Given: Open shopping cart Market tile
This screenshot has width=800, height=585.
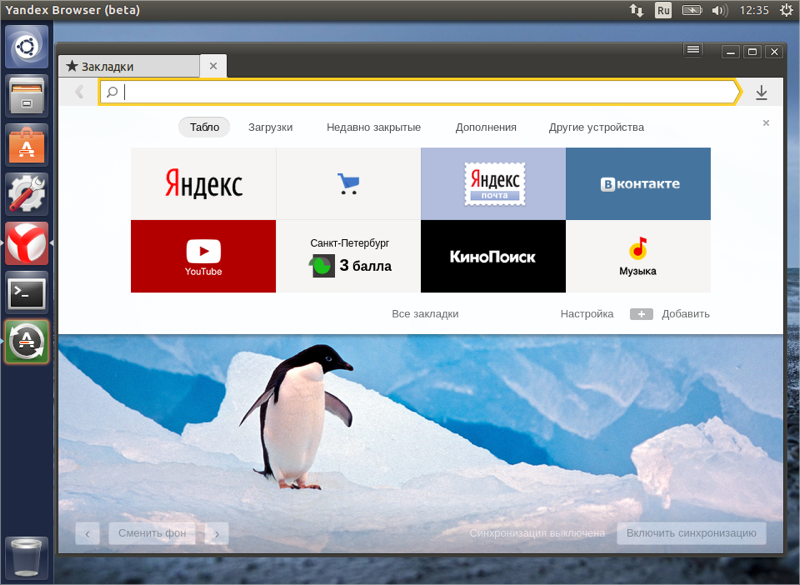Looking at the screenshot, I should (348, 184).
